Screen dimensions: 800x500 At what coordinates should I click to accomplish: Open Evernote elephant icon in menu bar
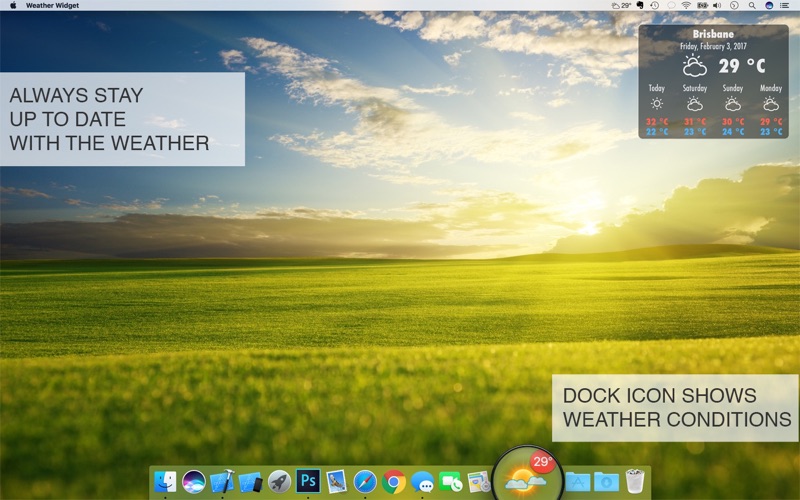pyautogui.click(x=640, y=5)
